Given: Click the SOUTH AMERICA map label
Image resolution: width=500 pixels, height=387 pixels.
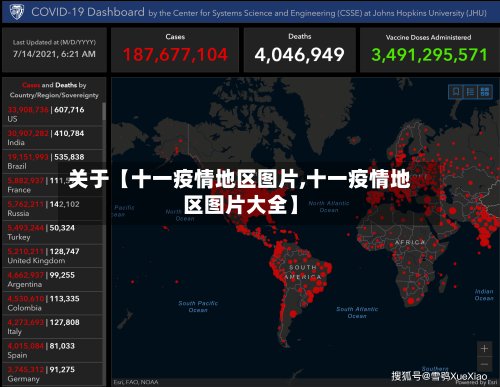Looking at the screenshot, I should click(303, 272).
